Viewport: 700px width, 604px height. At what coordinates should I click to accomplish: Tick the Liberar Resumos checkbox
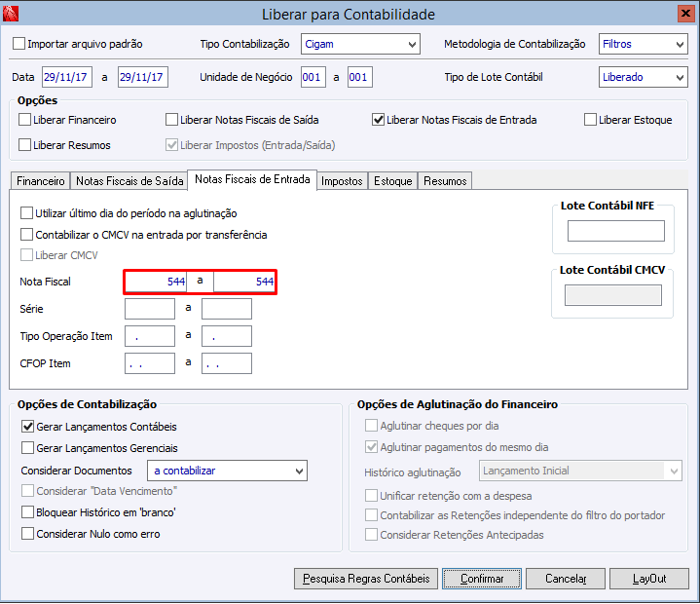(25, 145)
